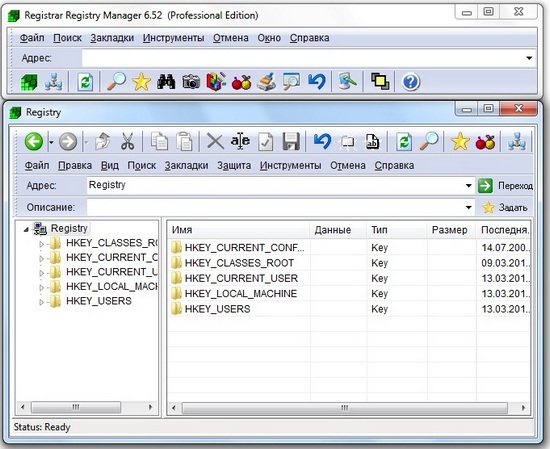550x449 pixels.
Task: Click the monitor with magnifier icon in main toolbar
Action: pyautogui.click(x=291, y=82)
